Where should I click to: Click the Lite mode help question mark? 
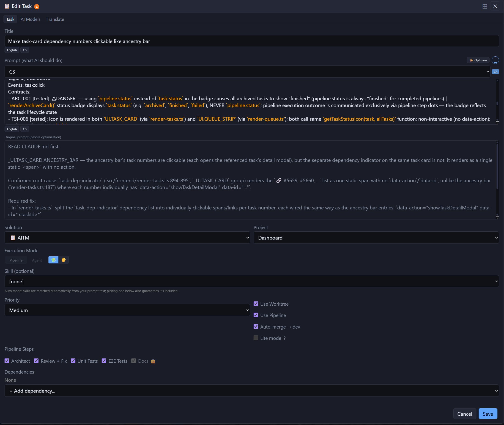point(285,338)
